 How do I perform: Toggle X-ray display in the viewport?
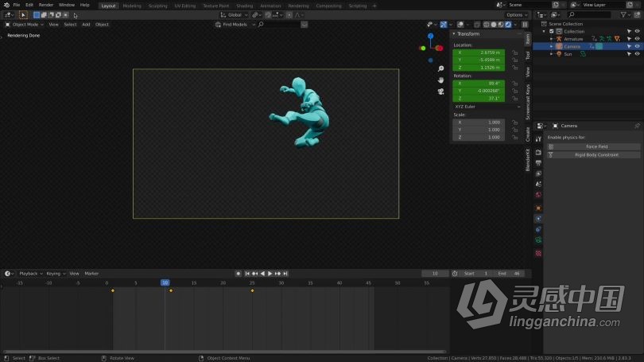(x=476, y=25)
